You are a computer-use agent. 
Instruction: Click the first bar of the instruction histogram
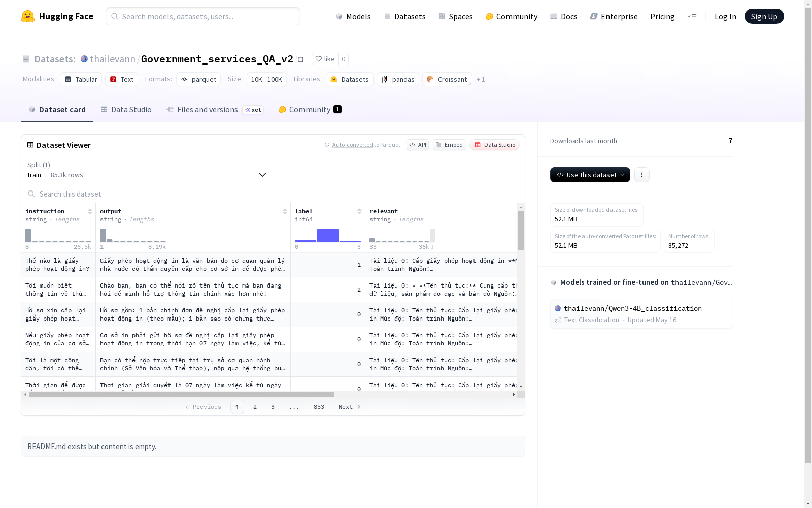click(x=28, y=235)
